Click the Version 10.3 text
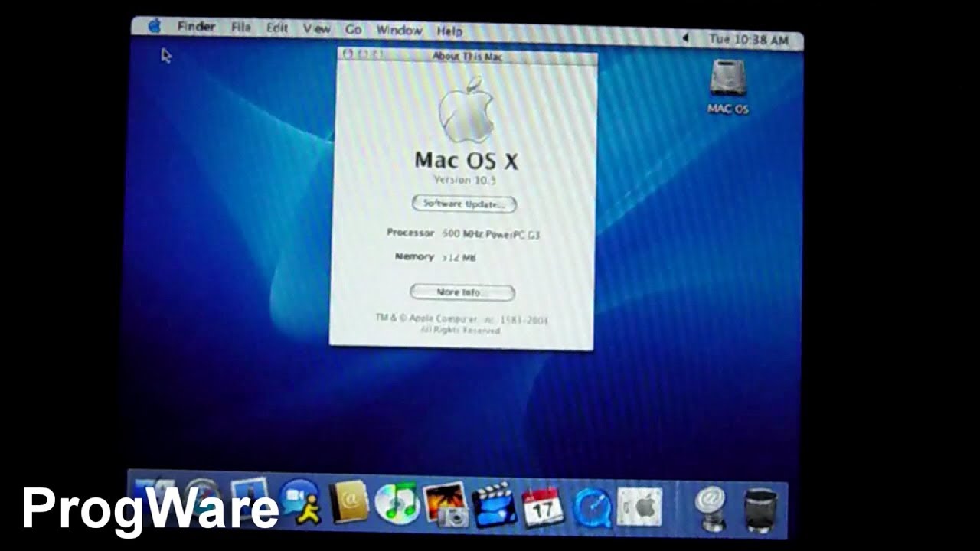Image resolution: width=980 pixels, height=551 pixels. point(465,180)
